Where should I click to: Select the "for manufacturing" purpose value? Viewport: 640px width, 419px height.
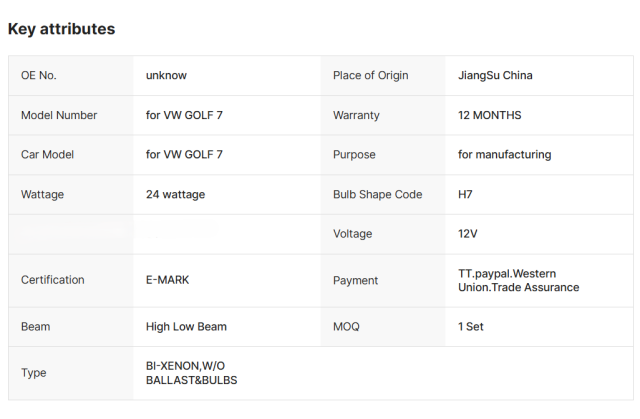point(504,155)
